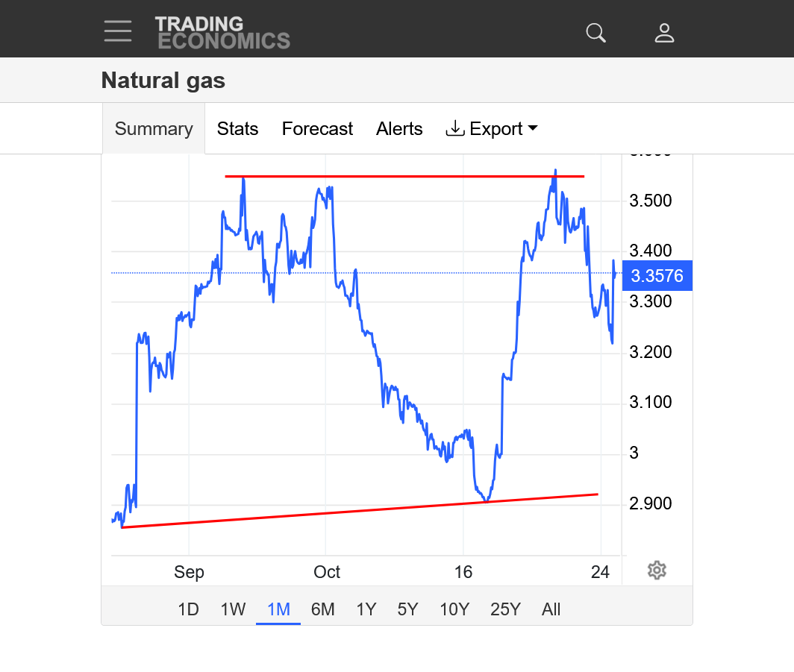Display the 25Y time range
Screen dimensions: 794x672
point(505,609)
